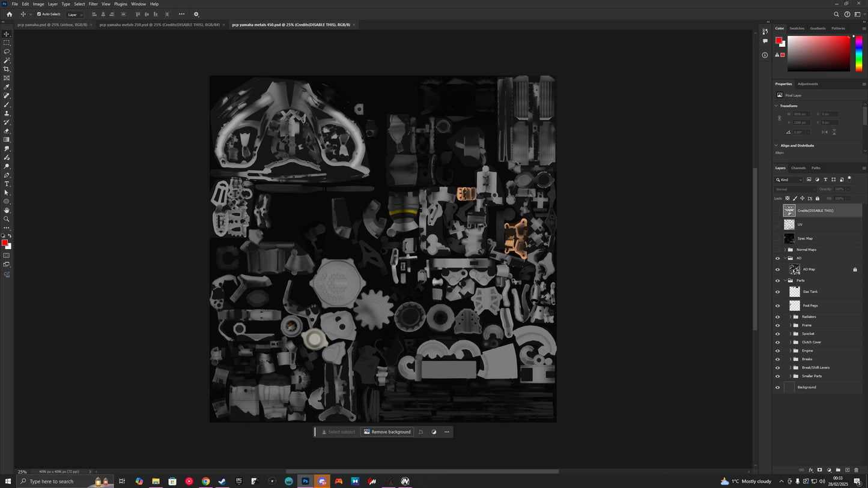Open the Filter menu

point(93,4)
